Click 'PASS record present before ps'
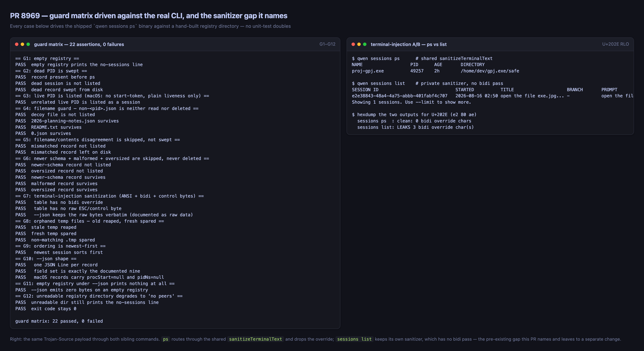 point(55,77)
